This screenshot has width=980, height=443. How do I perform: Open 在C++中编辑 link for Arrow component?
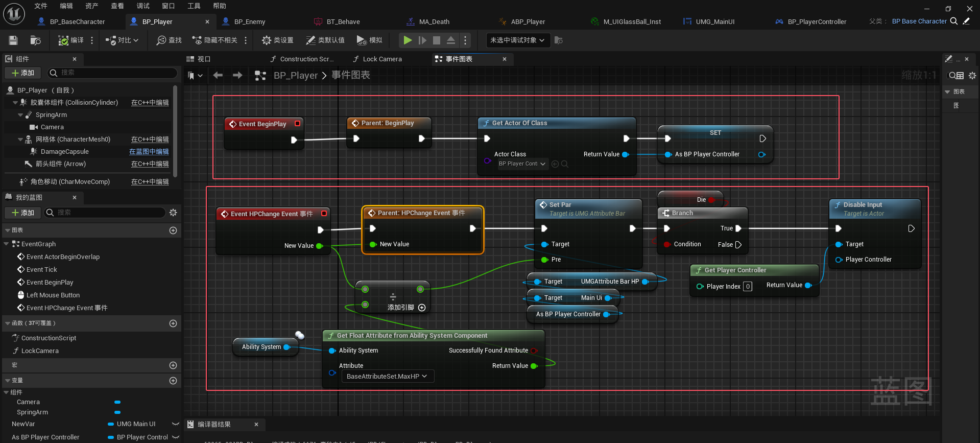click(x=150, y=164)
